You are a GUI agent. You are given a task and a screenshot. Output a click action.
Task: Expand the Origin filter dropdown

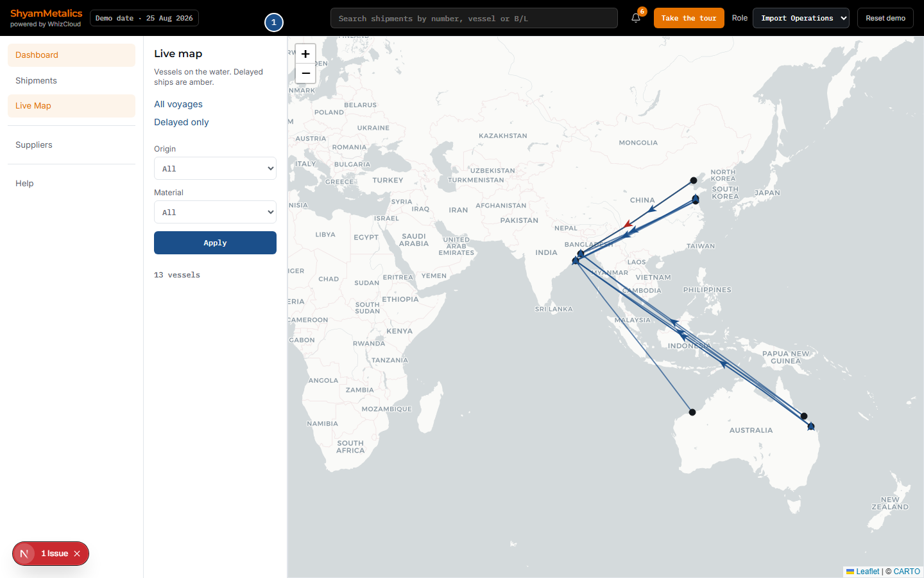click(215, 168)
